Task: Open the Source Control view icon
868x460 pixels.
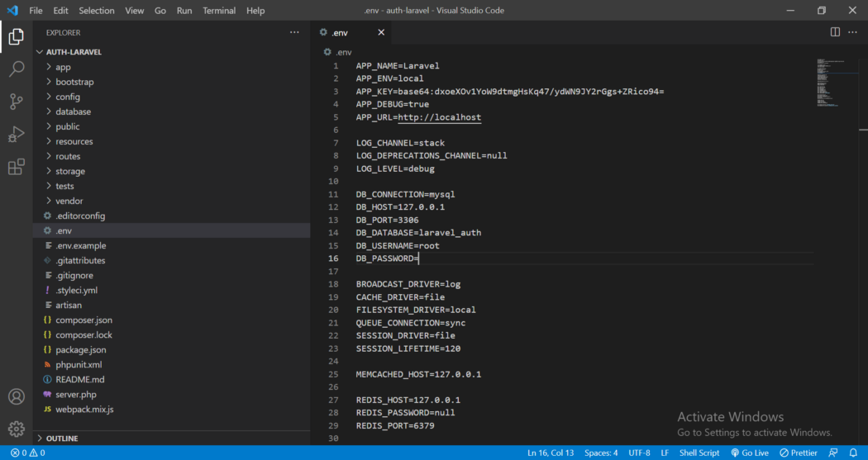Action: 16,102
